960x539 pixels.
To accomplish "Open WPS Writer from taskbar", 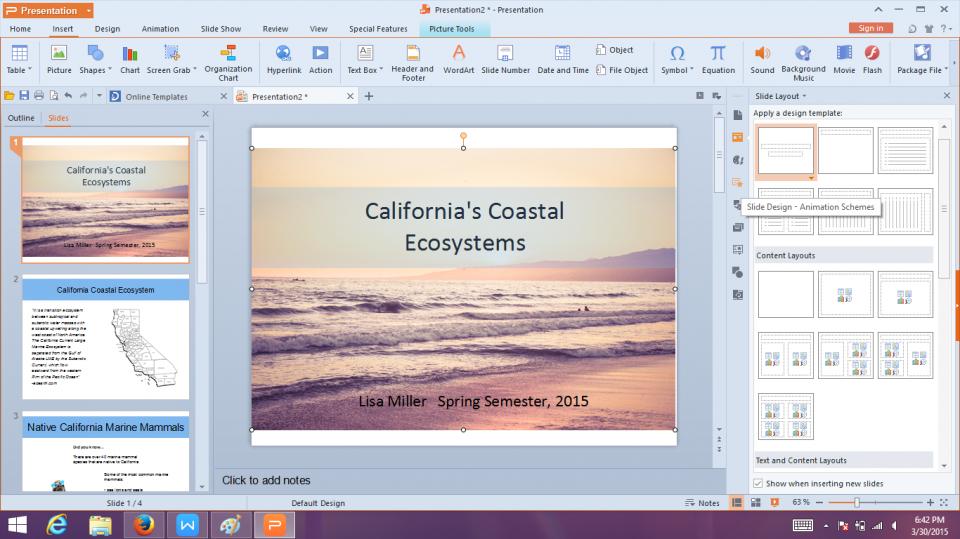I will (187, 525).
